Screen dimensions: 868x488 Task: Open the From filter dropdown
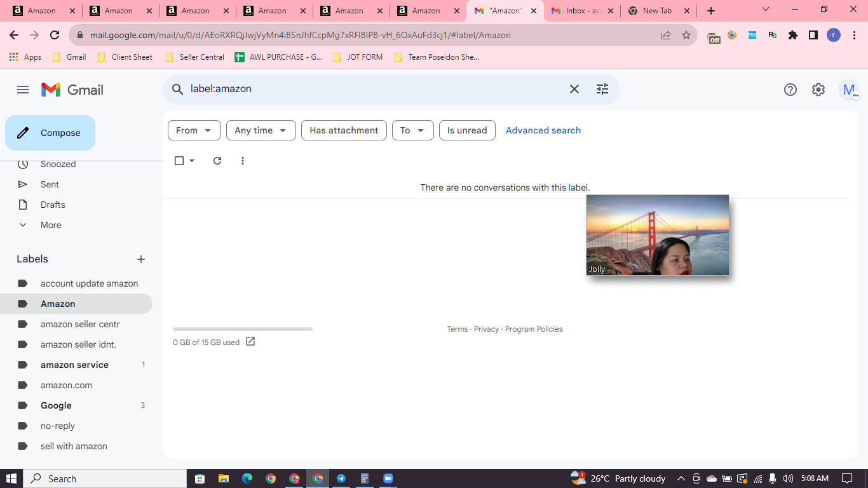pyautogui.click(x=194, y=130)
